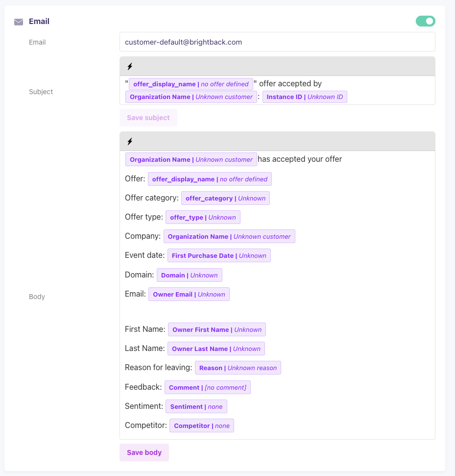
Task: Click the Owner Last Name token
Action: (x=216, y=349)
